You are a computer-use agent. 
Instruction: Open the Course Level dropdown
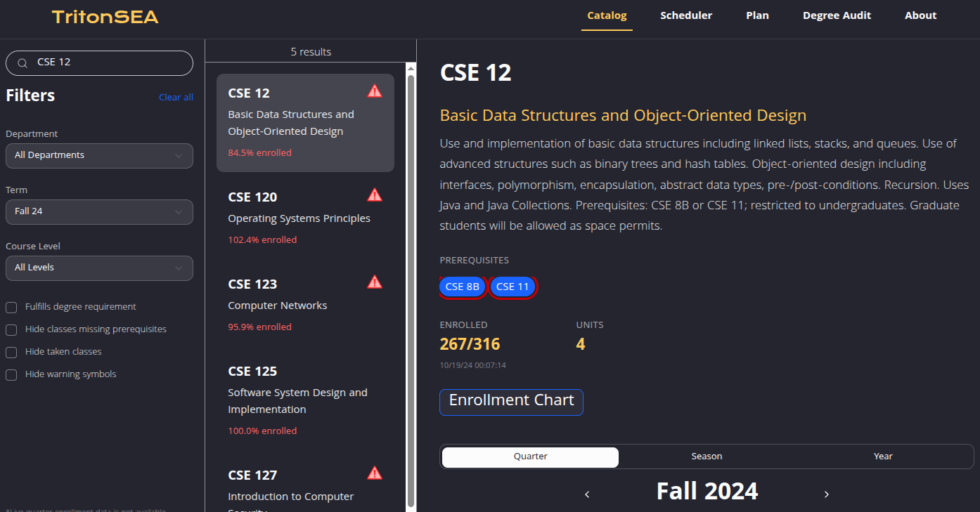coord(99,268)
